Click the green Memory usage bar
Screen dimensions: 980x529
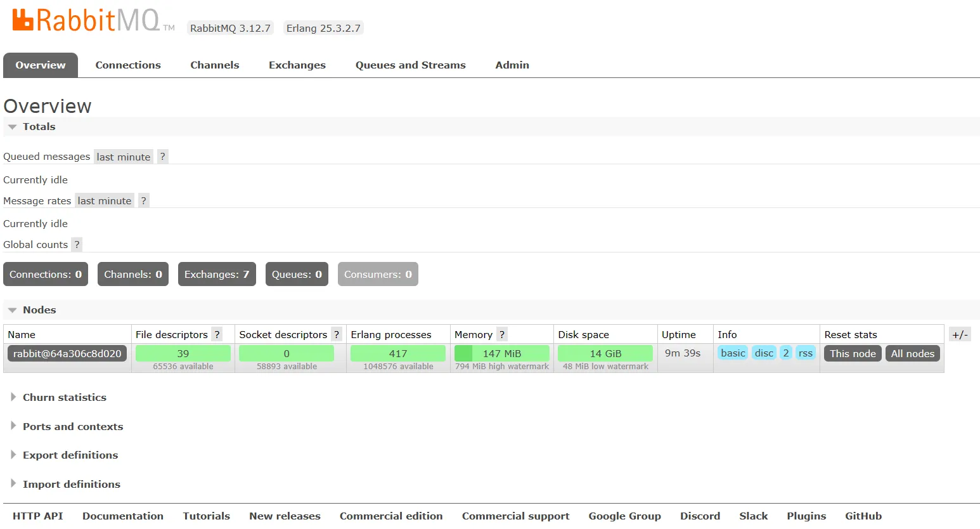point(501,353)
